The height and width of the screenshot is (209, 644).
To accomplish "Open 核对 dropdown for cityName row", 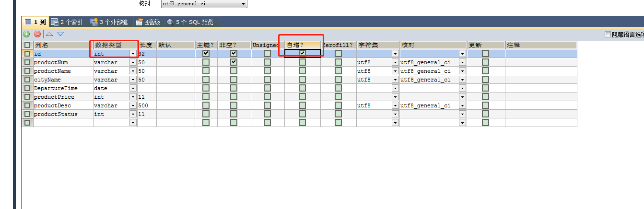I will (x=462, y=80).
